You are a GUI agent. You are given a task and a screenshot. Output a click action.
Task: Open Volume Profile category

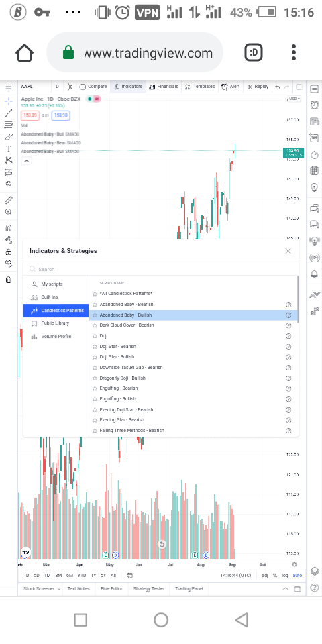pos(56,337)
